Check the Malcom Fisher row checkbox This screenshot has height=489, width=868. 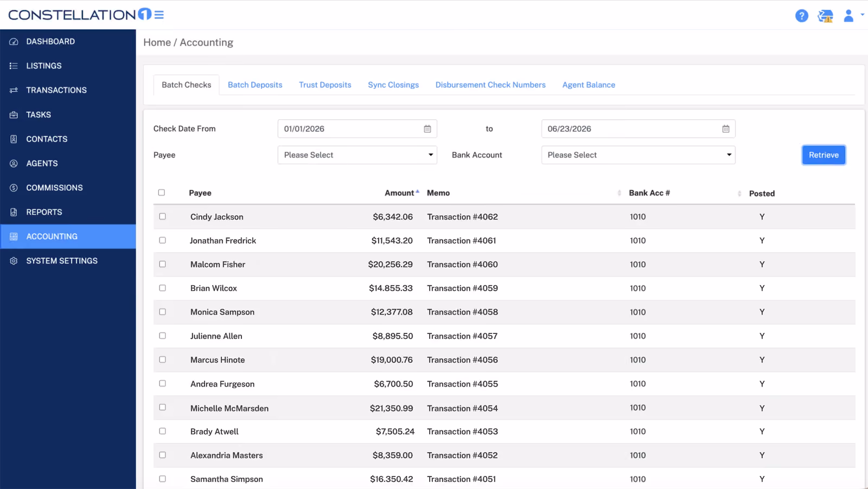click(x=162, y=264)
